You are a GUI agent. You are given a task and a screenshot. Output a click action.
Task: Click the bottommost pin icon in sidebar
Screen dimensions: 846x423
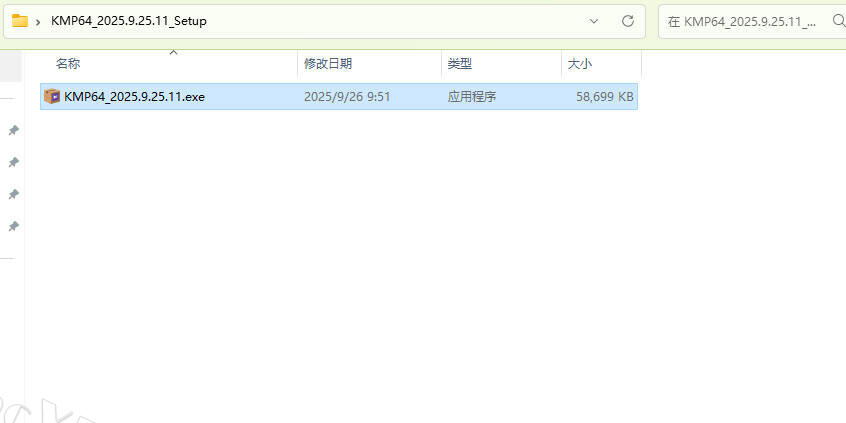coord(13,226)
